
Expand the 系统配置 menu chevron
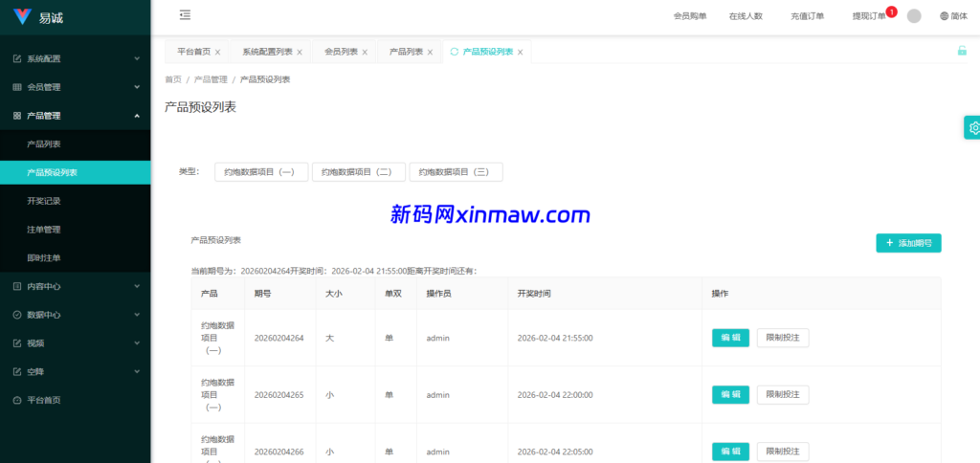coord(137,58)
